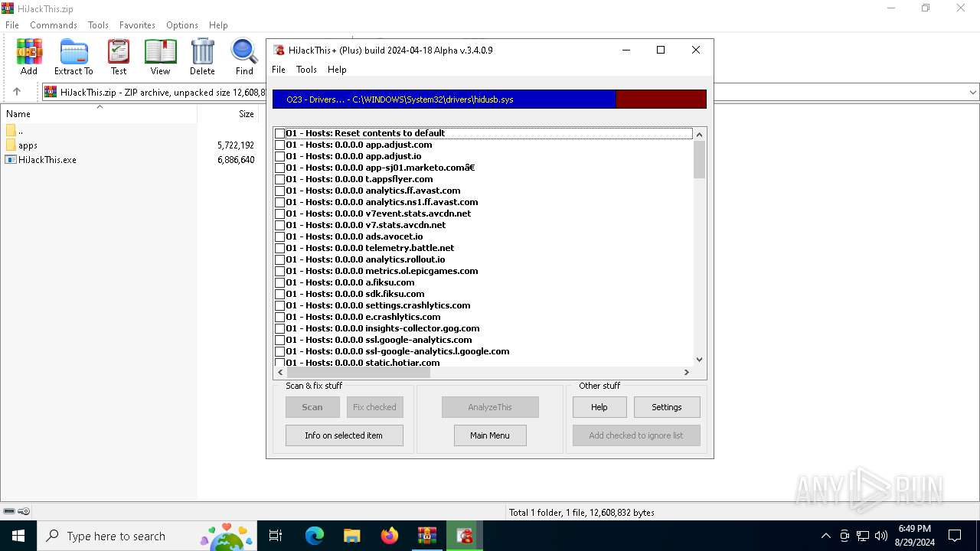
Task: Open HiJackThis Settings button
Action: click(x=667, y=407)
